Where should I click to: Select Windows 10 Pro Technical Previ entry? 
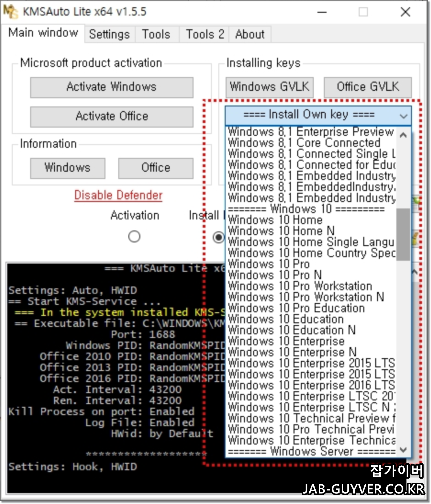pos(311,429)
